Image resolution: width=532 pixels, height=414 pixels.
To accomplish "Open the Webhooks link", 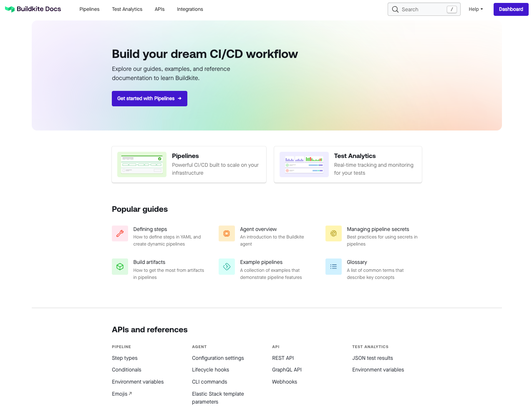I will pos(285,382).
